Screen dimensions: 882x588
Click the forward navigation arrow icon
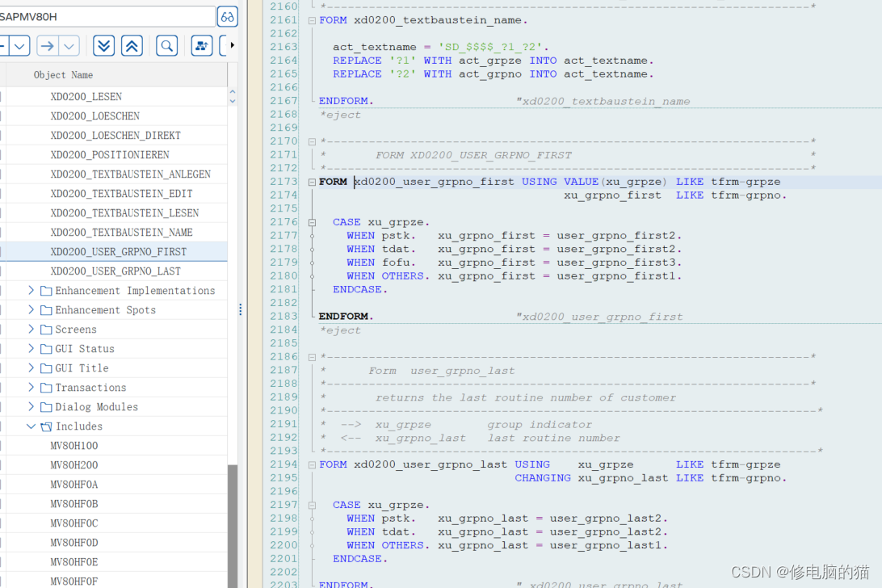point(47,45)
